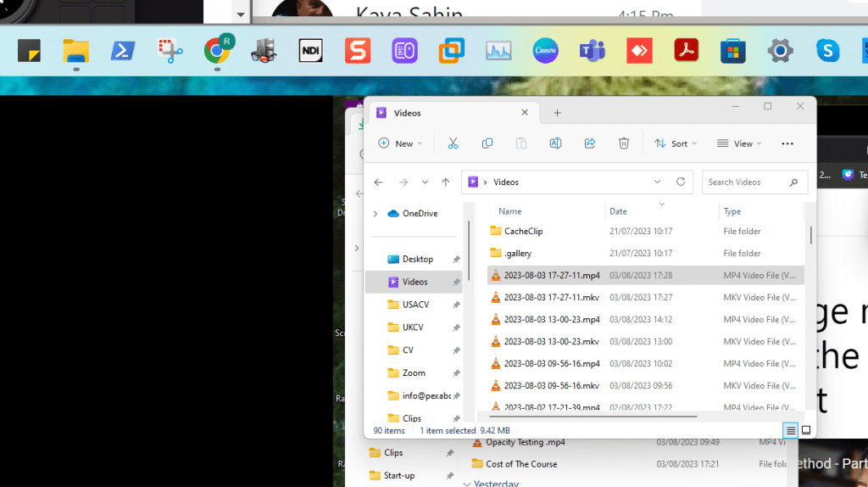Add a new Explorer tab
868x487 pixels.
[x=558, y=113]
